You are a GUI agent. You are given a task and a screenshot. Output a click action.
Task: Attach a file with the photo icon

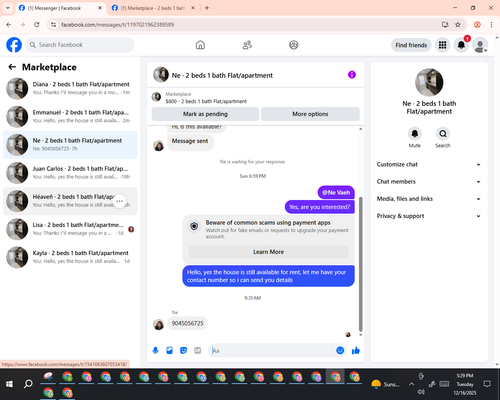170,350
